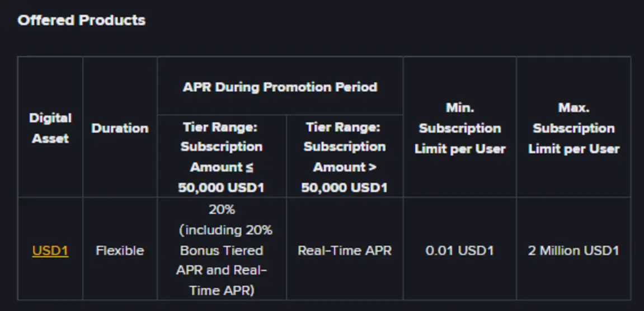Select the 2 Million USD1 maximum cell
The height and width of the screenshot is (311, 644).
[574, 251]
